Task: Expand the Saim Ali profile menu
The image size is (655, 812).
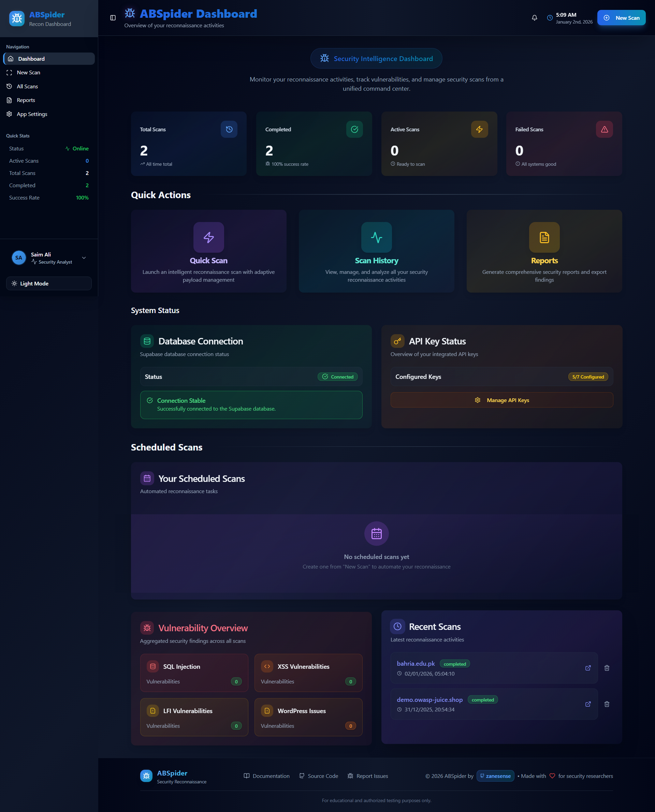Action: coord(84,258)
